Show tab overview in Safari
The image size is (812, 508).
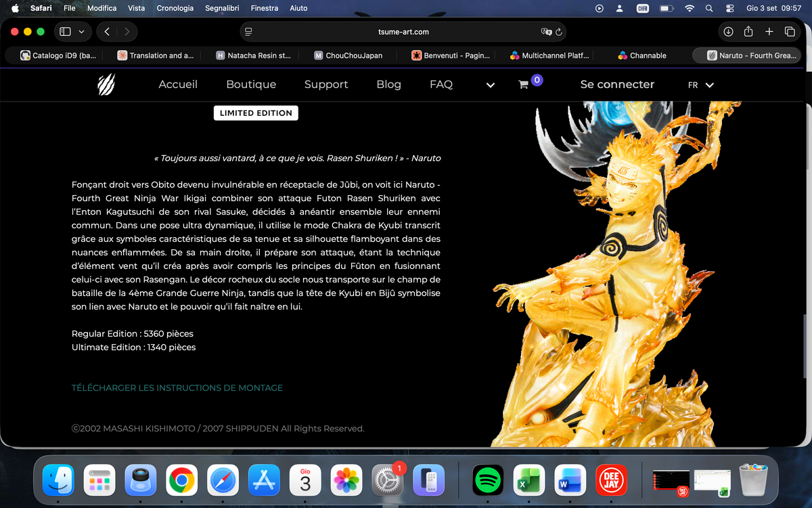tap(790, 31)
